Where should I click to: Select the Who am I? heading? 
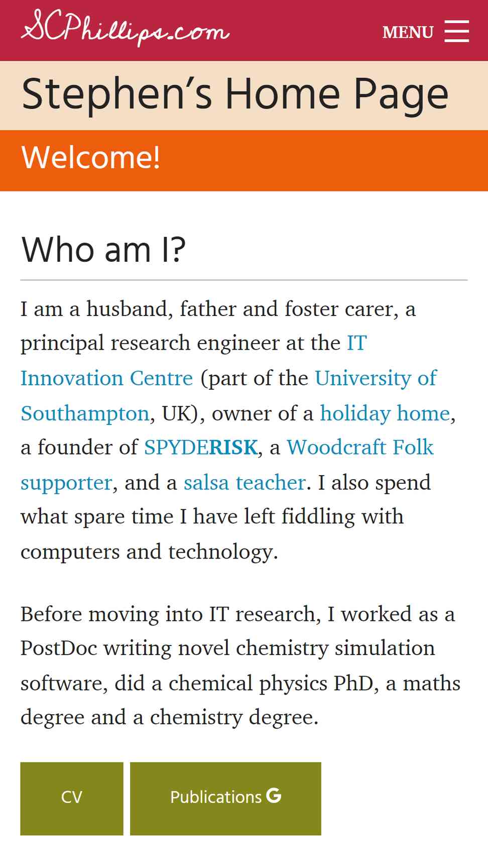pyautogui.click(x=103, y=250)
